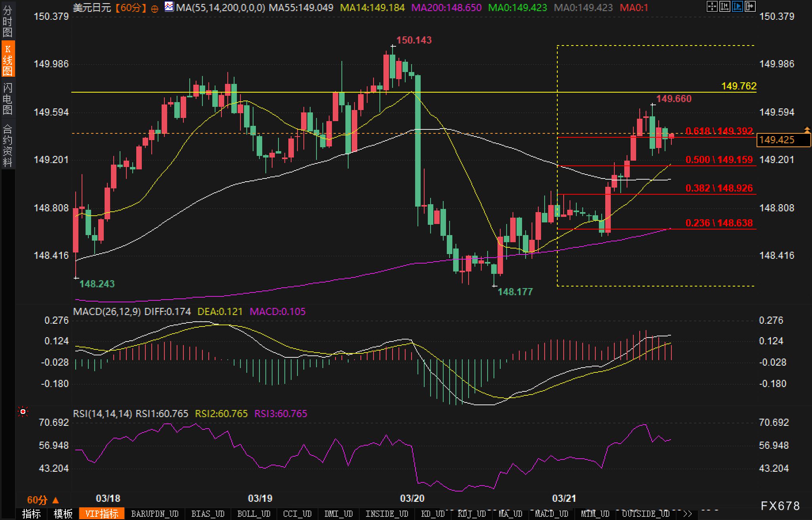The image size is (812, 520).
Task: Switch to 分时图 view in sidebar
Action: [x=8, y=21]
